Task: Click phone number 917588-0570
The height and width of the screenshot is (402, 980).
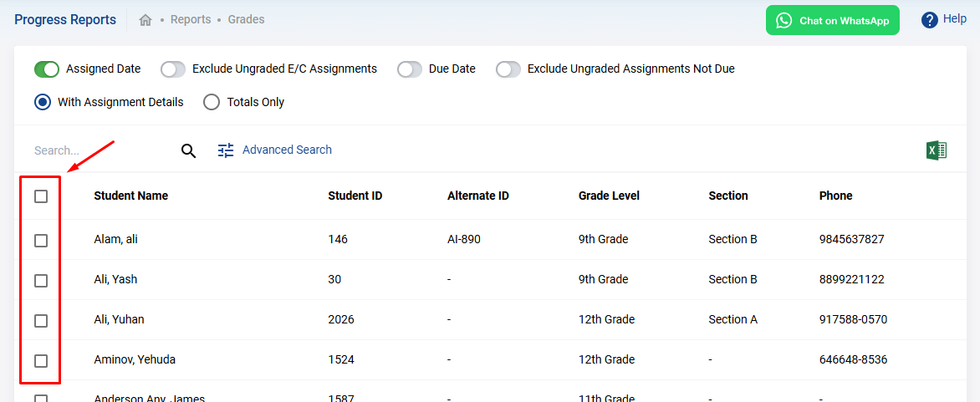Action: pos(853,319)
